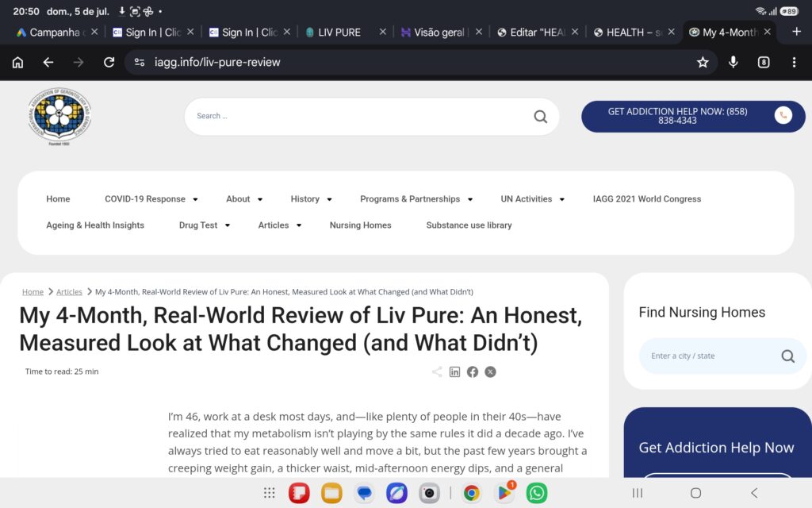Open the Nursing Homes nav link
Screen dimensions: 812x508
coord(361,225)
